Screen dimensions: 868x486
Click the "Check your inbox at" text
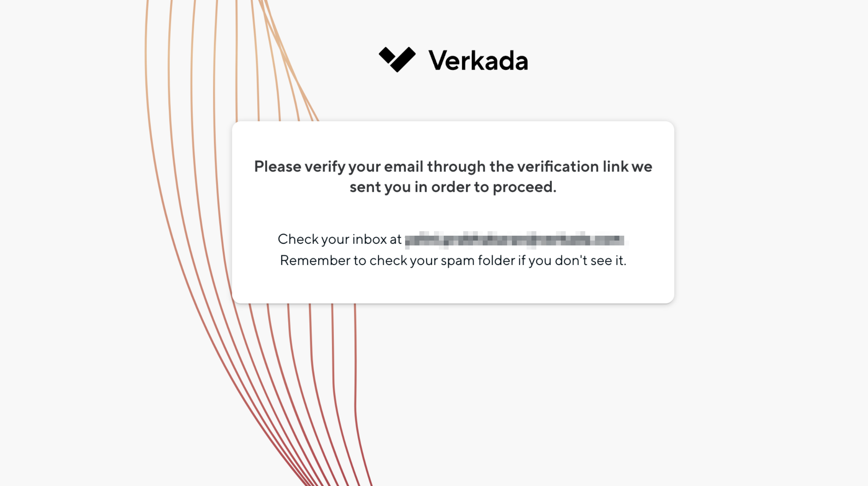339,240
